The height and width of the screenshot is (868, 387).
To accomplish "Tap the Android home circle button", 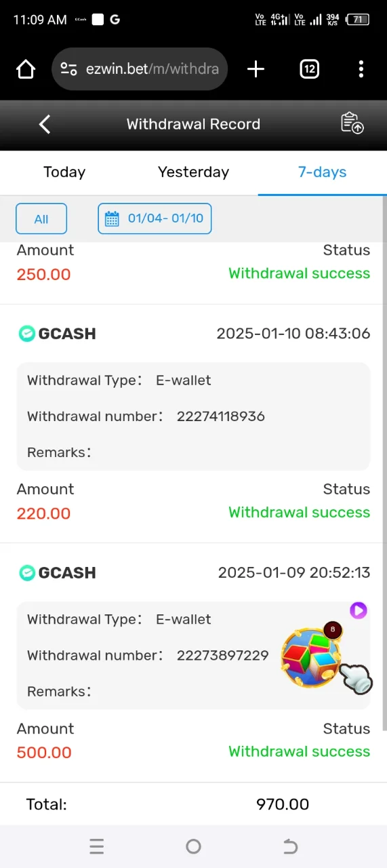I will point(193,846).
